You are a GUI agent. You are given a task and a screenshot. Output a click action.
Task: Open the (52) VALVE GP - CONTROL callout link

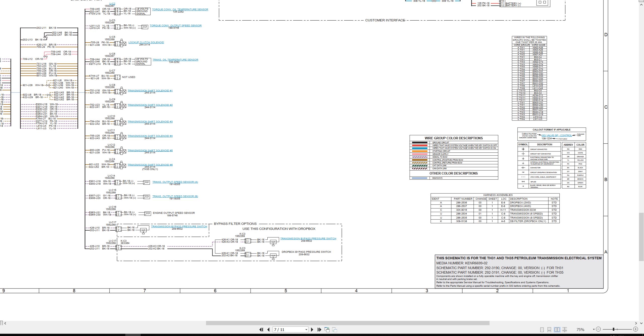tap(557, 136)
